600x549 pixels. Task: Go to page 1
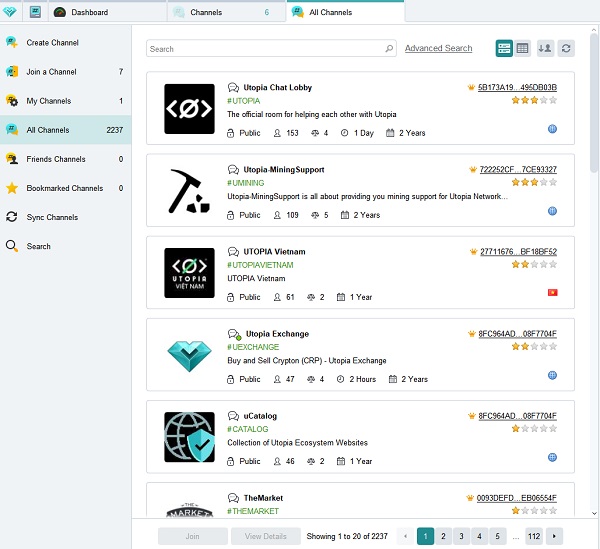(x=425, y=536)
